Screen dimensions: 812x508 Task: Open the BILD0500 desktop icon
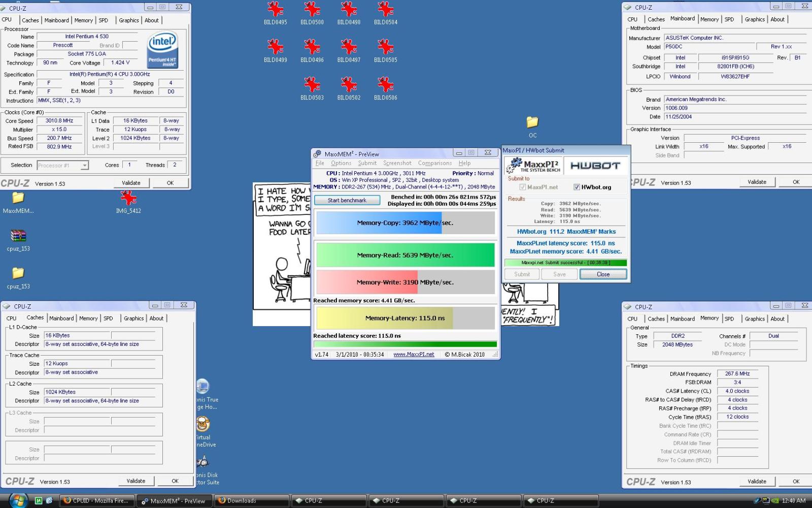point(312,13)
